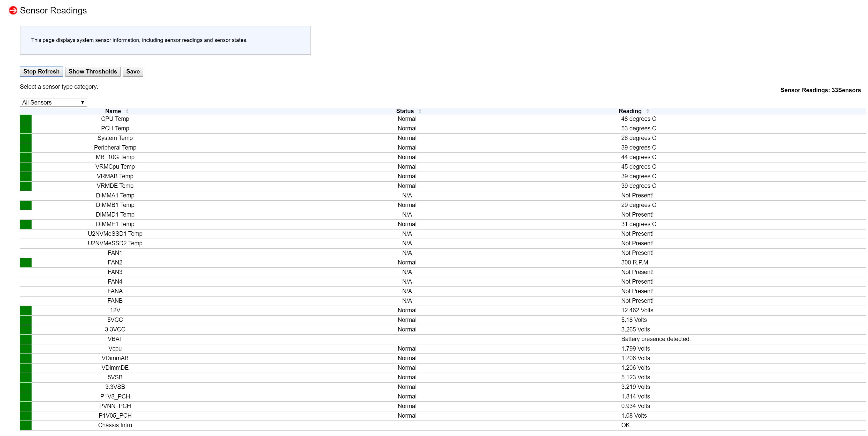Click the Save button

tap(133, 71)
